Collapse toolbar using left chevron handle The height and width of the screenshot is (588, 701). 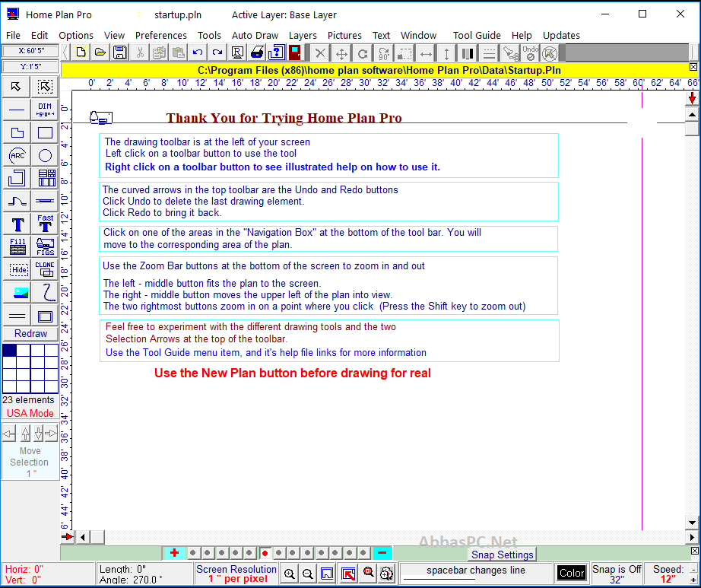65,52
